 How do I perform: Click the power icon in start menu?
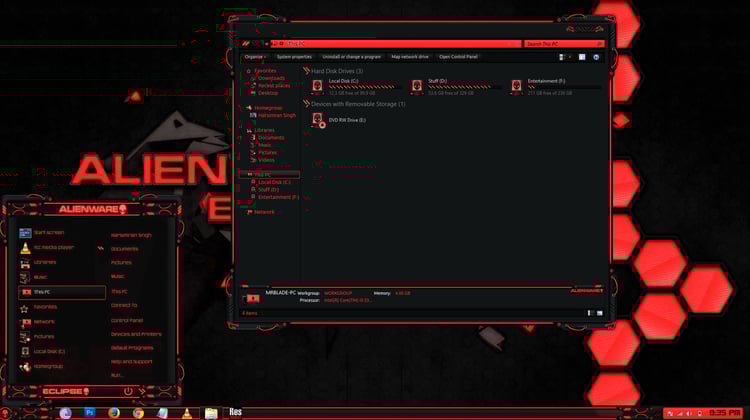click(128, 391)
